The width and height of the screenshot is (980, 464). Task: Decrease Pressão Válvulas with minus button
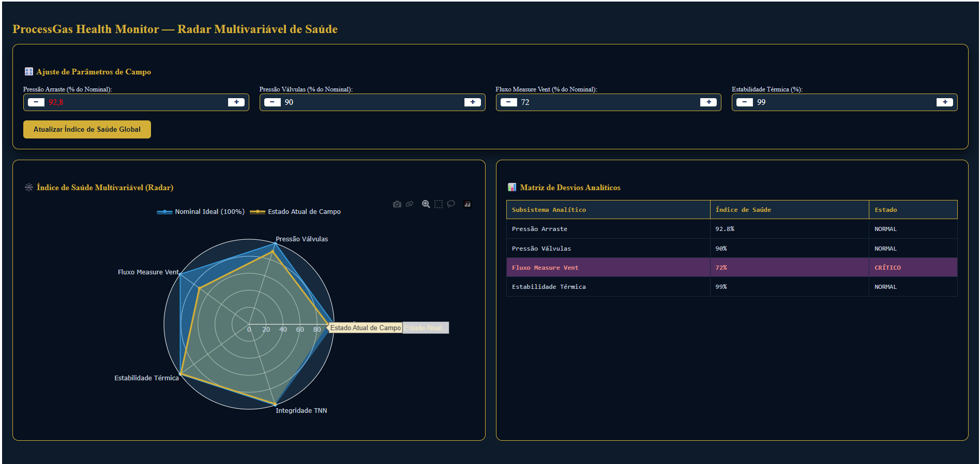tap(273, 102)
